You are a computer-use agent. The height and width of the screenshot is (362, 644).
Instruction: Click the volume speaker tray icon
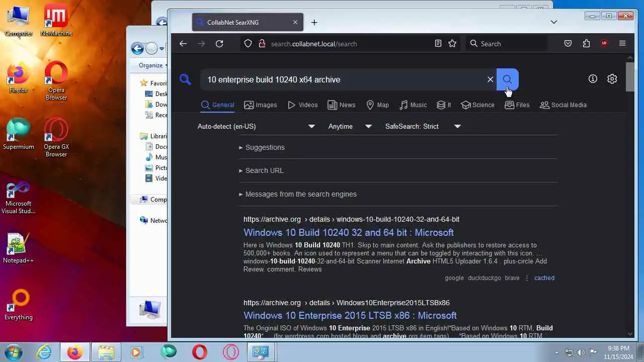(x=581, y=352)
